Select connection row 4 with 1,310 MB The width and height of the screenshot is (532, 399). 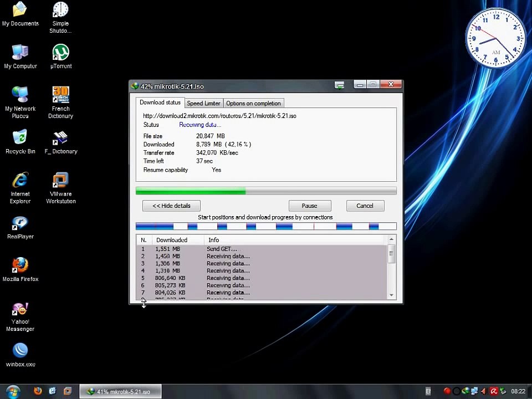click(x=262, y=271)
